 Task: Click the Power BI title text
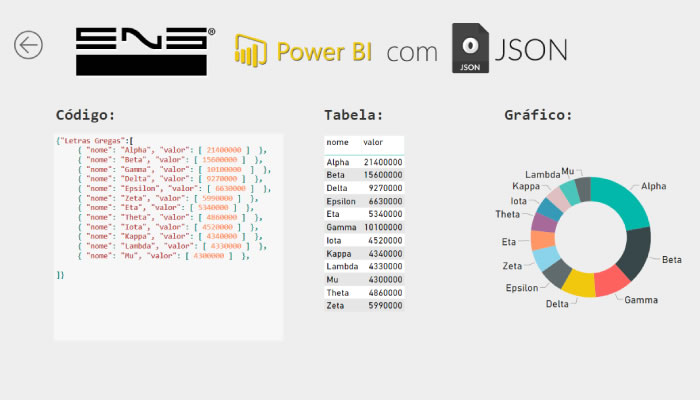point(324,51)
